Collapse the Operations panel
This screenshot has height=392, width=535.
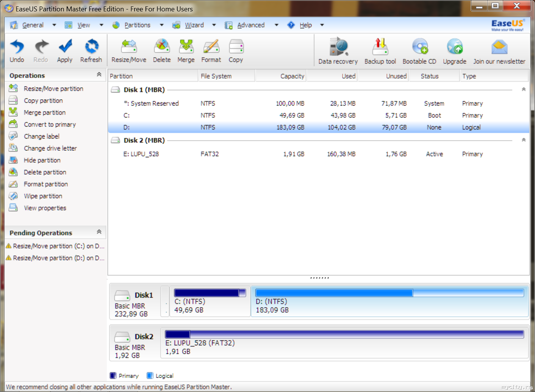click(x=99, y=75)
